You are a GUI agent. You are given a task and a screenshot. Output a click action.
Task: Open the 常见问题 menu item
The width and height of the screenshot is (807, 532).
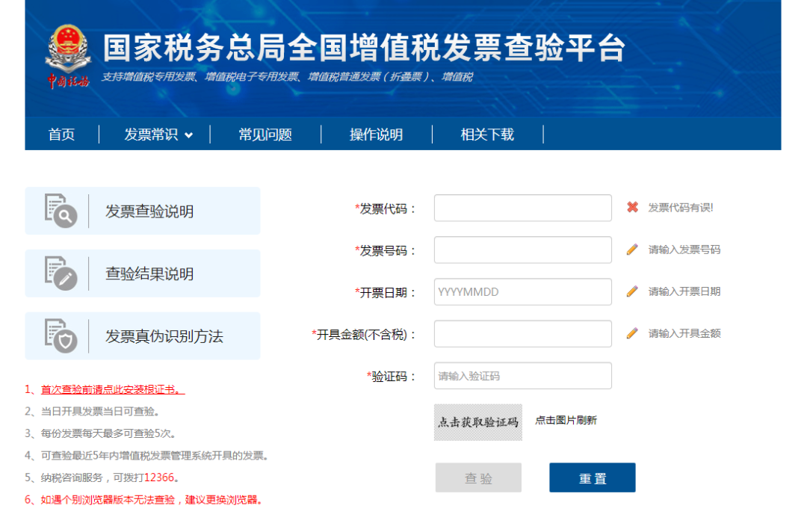click(x=265, y=134)
